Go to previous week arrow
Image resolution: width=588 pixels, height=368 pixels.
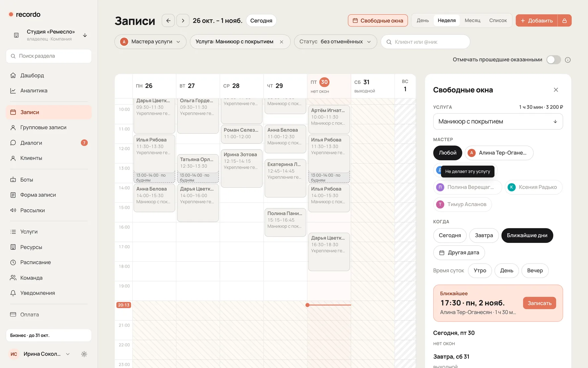tap(168, 20)
